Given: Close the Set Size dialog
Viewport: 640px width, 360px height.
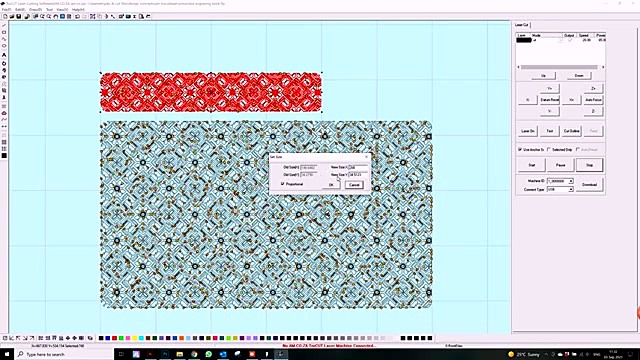Looking at the screenshot, I should (x=366, y=157).
